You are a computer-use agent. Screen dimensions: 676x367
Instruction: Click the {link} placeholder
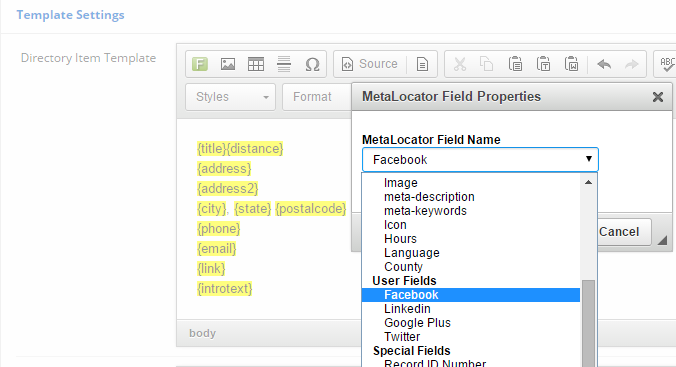click(x=211, y=269)
